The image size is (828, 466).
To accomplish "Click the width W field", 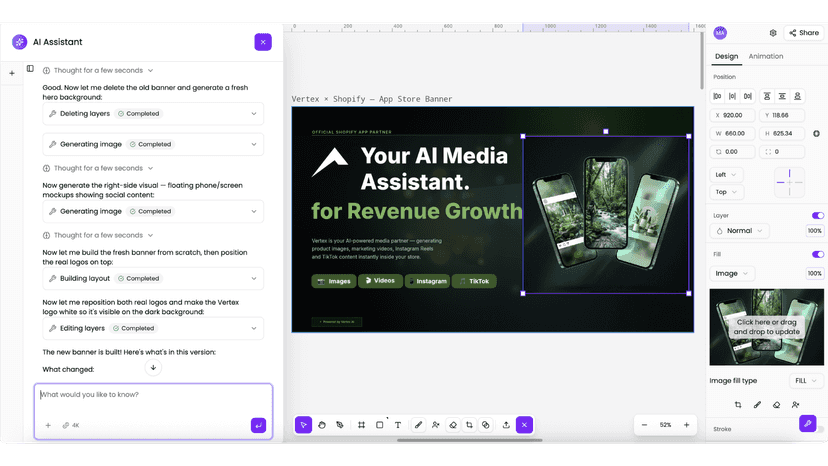I will point(733,134).
